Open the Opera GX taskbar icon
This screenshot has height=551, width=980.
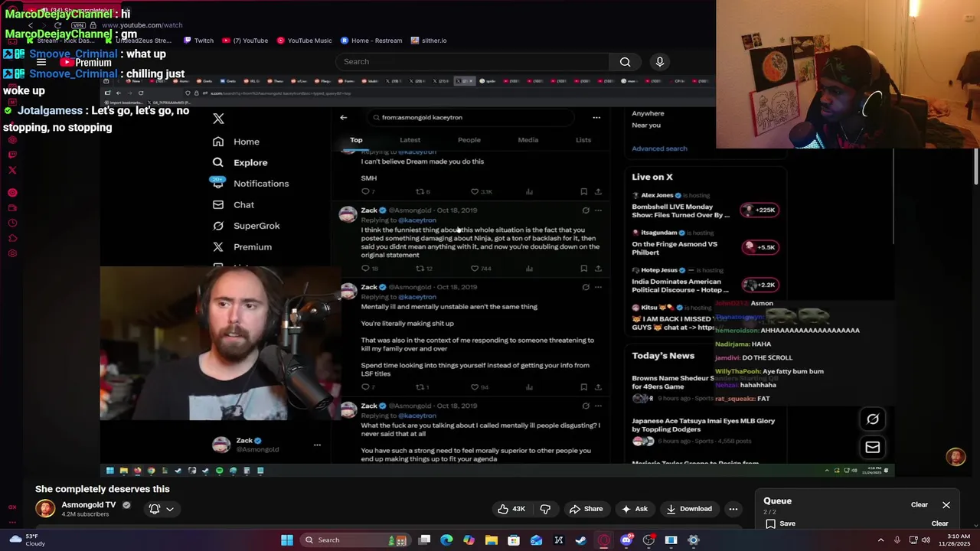603,540
